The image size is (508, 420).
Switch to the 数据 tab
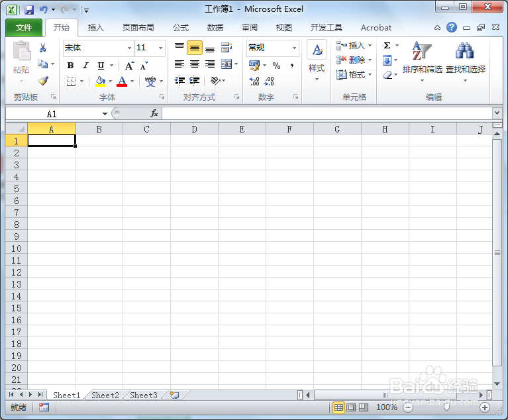point(215,28)
